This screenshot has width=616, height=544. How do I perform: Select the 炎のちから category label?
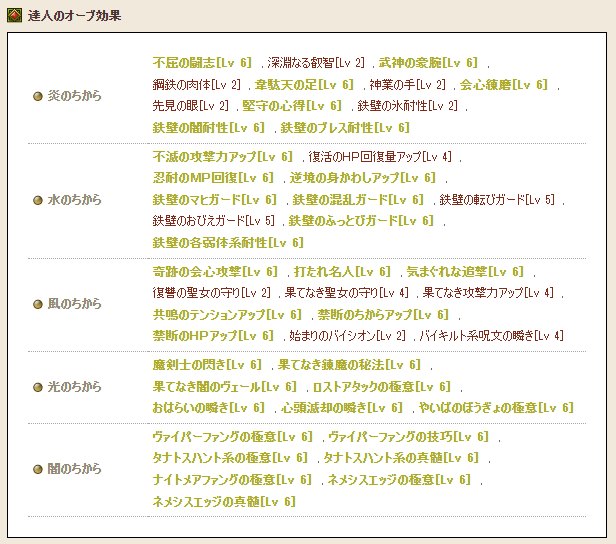click(75, 96)
